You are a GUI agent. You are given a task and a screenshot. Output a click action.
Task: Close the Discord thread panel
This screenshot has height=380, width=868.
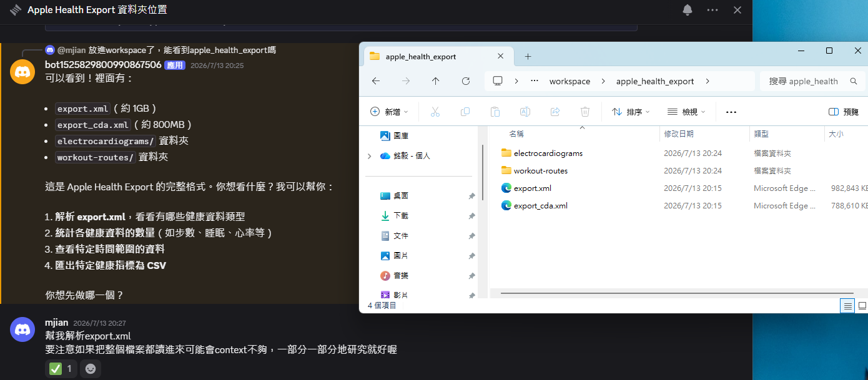737,10
